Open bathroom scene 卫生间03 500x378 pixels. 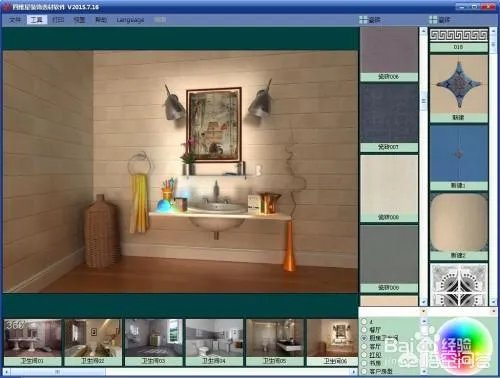coord(154,342)
